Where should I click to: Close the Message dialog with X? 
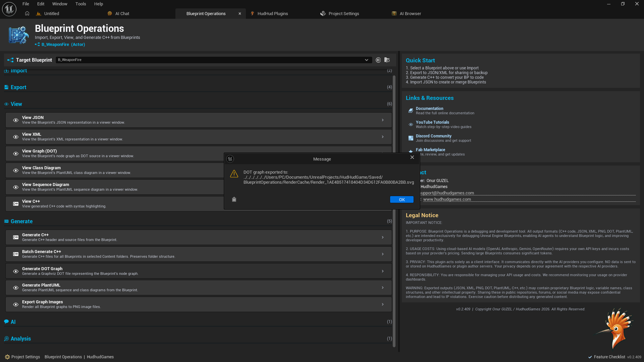coord(412,157)
